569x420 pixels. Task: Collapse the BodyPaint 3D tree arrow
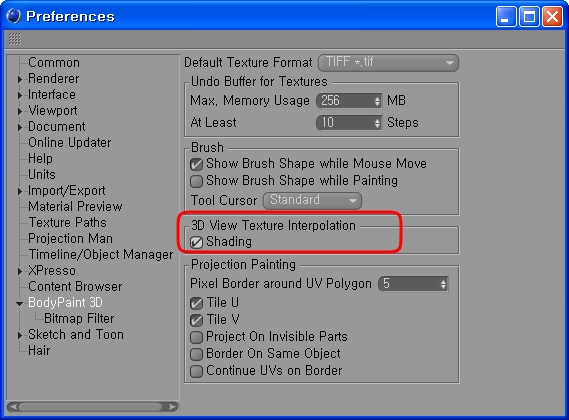point(20,303)
